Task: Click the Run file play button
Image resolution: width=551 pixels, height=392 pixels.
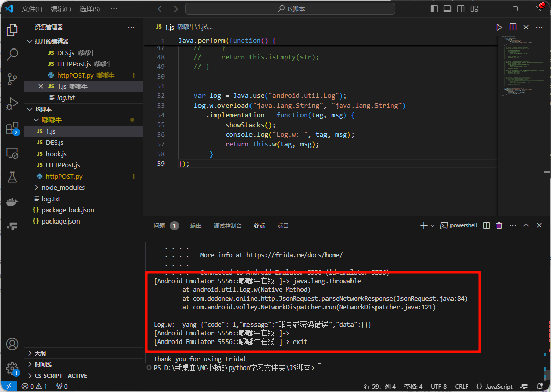Action: pyautogui.click(x=499, y=27)
